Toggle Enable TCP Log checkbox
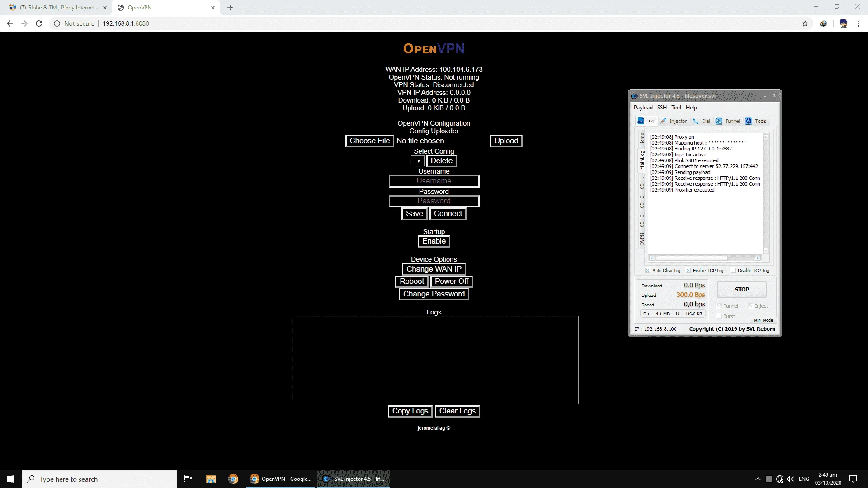This screenshot has width=868, height=488. pos(688,271)
